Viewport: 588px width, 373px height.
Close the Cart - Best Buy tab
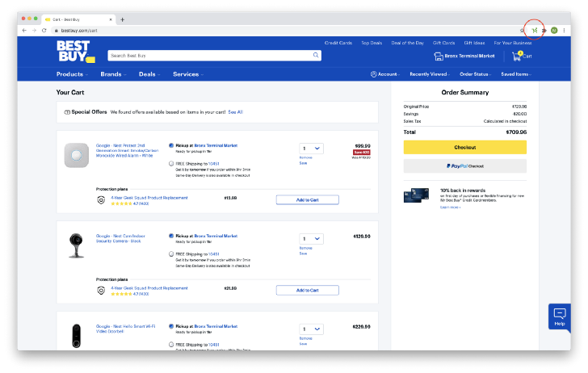click(x=111, y=19)
